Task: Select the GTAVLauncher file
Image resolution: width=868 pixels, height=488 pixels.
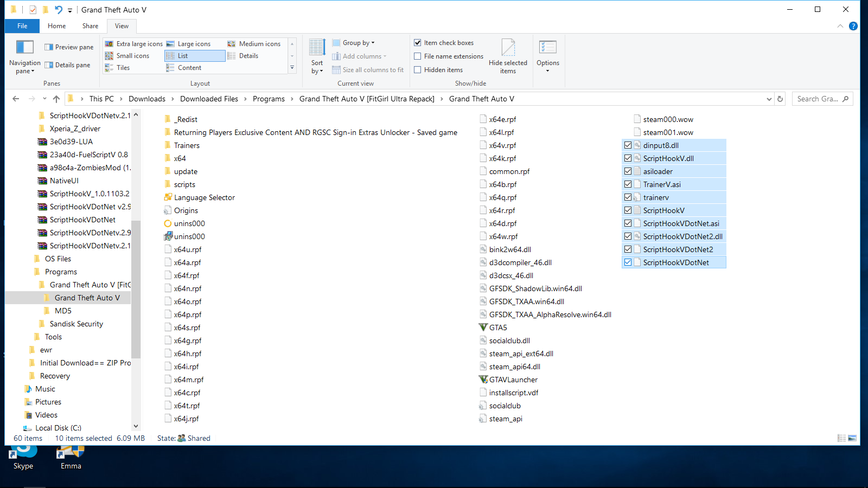Action: click(x=508, y=380)
